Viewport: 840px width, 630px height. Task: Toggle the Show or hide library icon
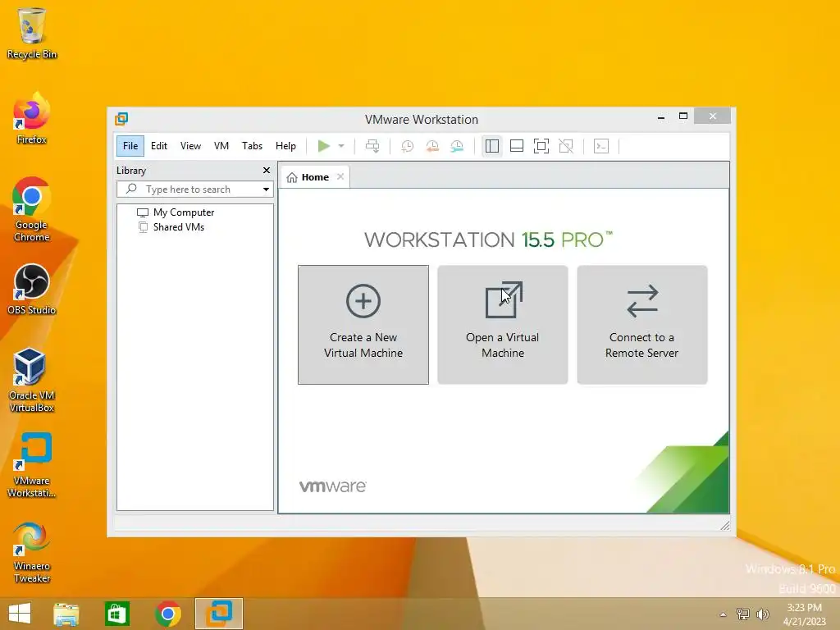[x=492, y=146]
